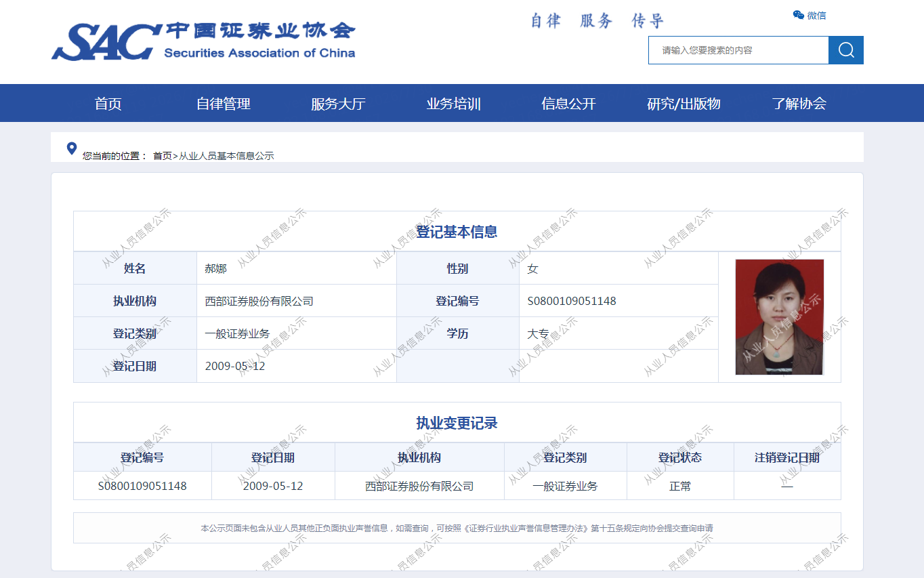
Task: Click the practitioner's ID photo
Action: point(780,317)
